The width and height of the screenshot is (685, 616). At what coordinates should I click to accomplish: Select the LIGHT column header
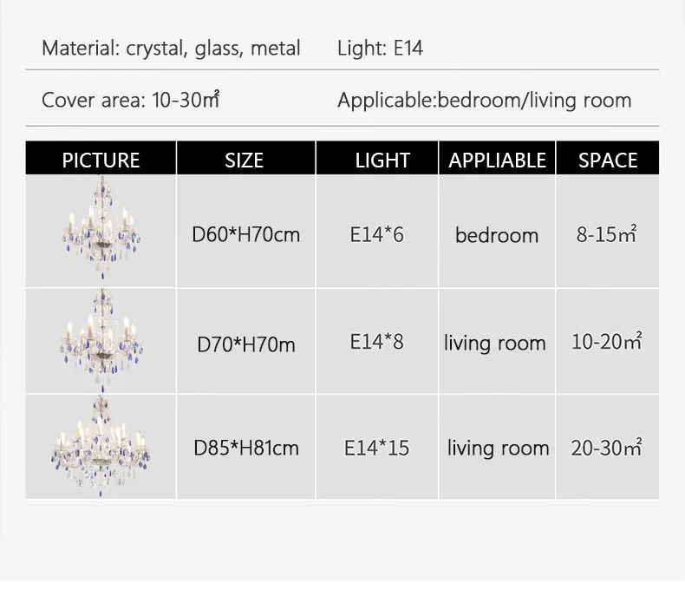pyautogui.click(x=377, y=158)
